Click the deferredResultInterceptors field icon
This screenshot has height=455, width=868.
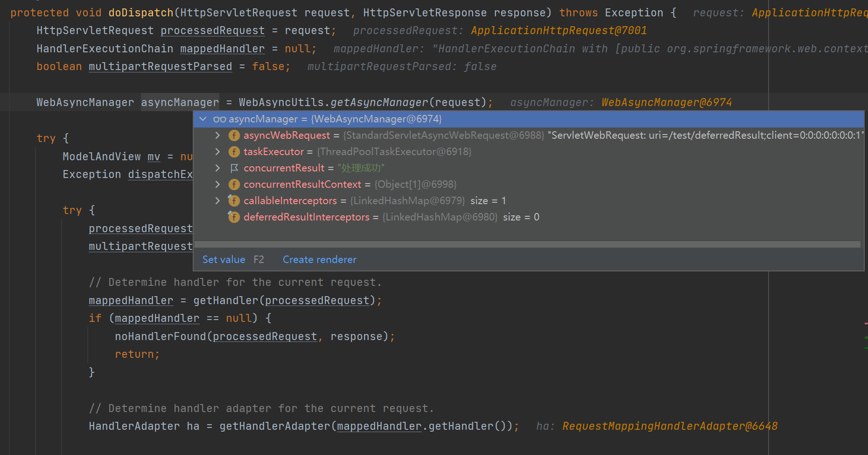point(234,217)
